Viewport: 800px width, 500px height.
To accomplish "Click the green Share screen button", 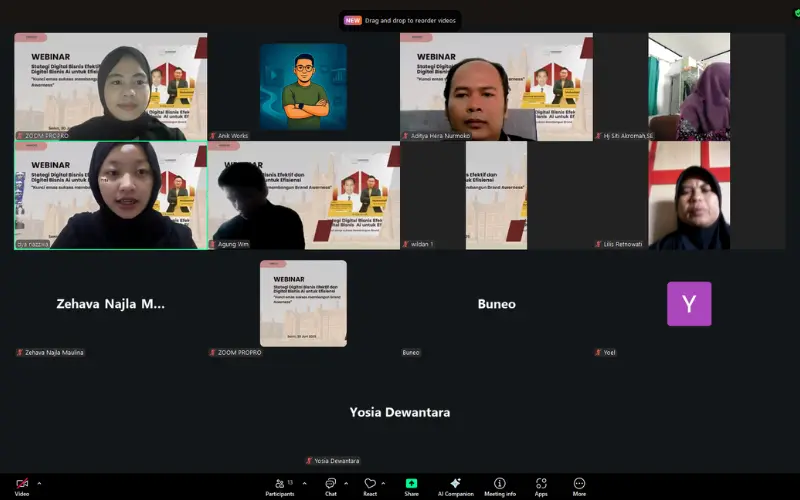I will tap(411, 484).
